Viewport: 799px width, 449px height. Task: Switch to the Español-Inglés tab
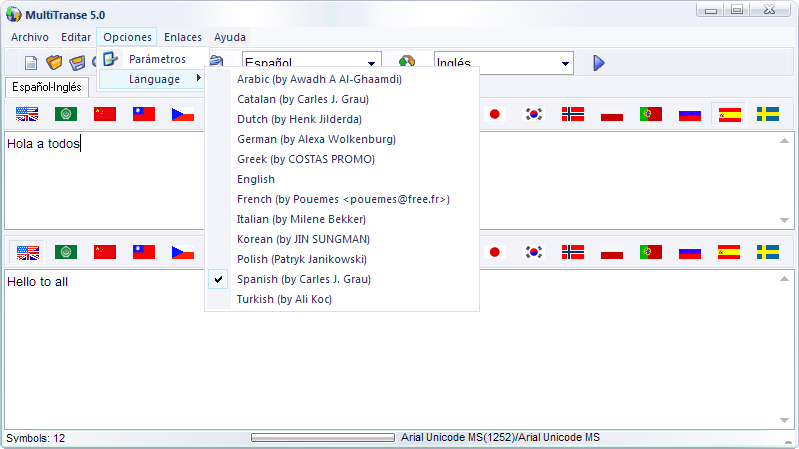point(47,87)
